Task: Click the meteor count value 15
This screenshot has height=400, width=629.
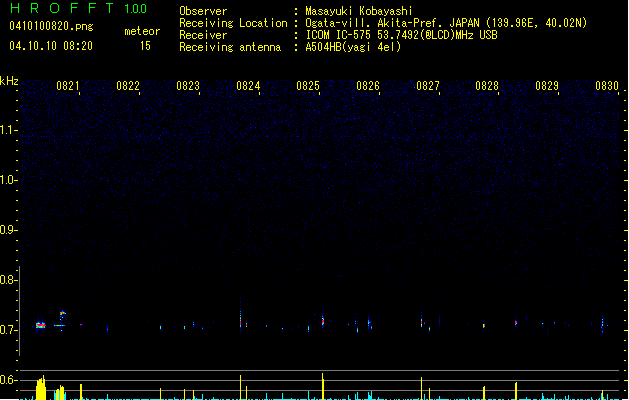Action: (145, 46)
